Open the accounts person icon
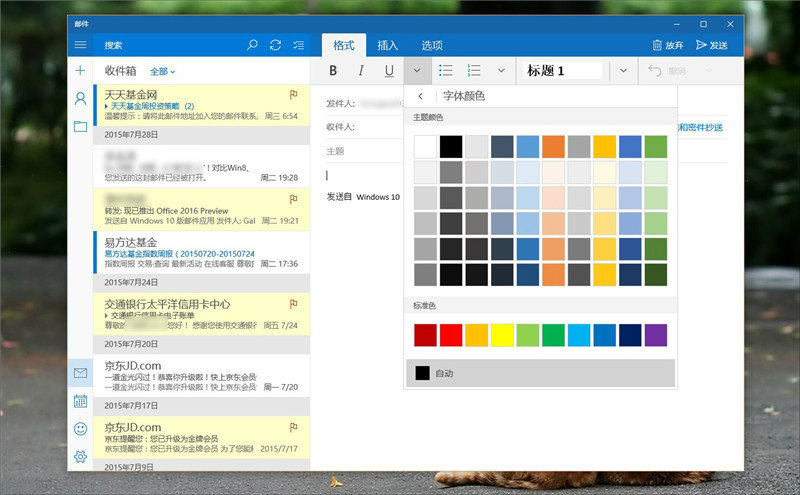The image size is (800, 495). [80, 98]
